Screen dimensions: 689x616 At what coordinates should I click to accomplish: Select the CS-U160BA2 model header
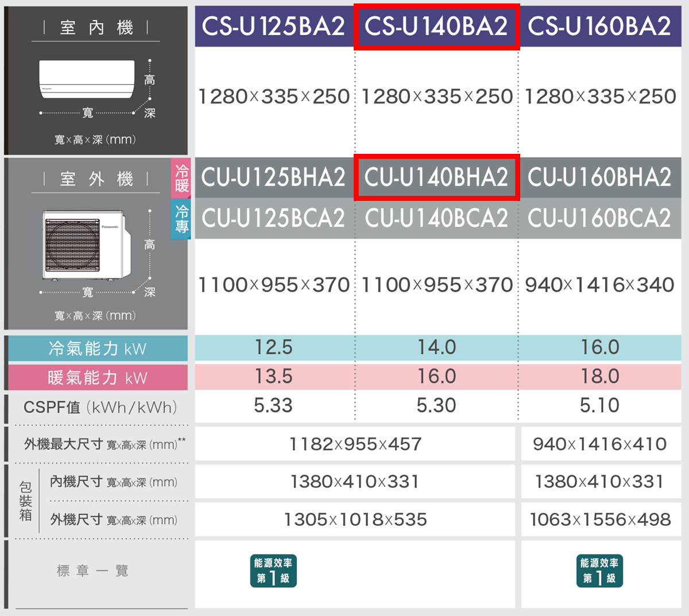click(599, 26)
